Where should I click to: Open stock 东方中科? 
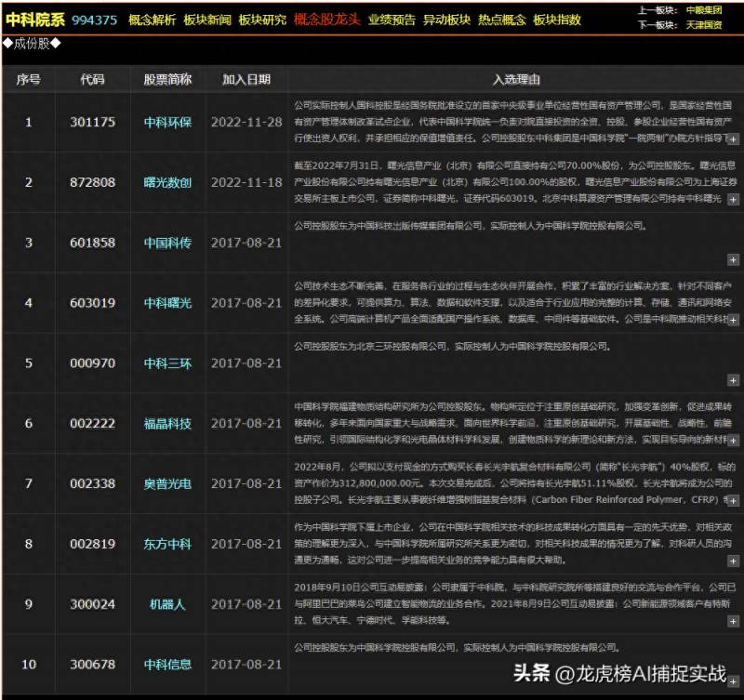click(168, 544)
